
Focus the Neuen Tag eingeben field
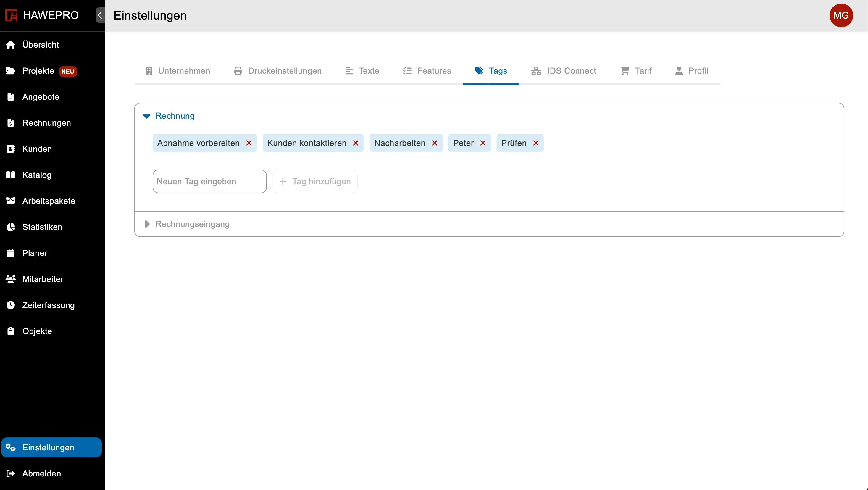209,182
